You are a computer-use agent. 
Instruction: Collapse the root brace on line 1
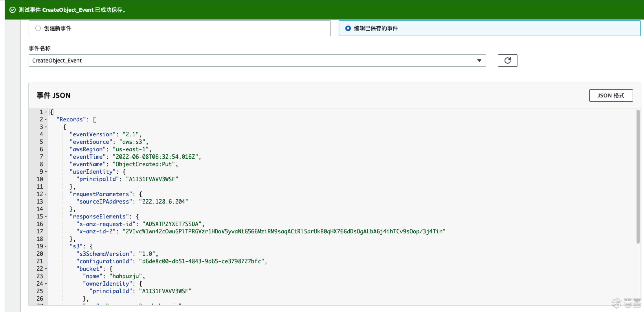(x=46, y=112)
